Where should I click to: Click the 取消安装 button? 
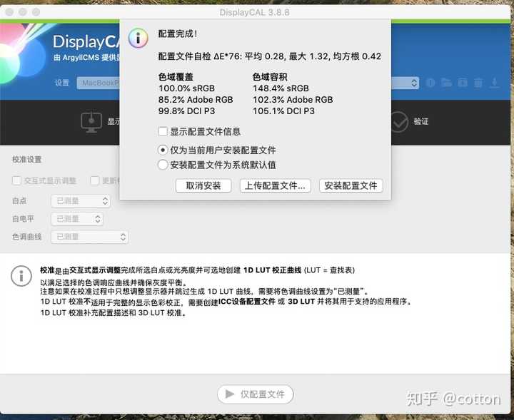click(x=203, y=185)
